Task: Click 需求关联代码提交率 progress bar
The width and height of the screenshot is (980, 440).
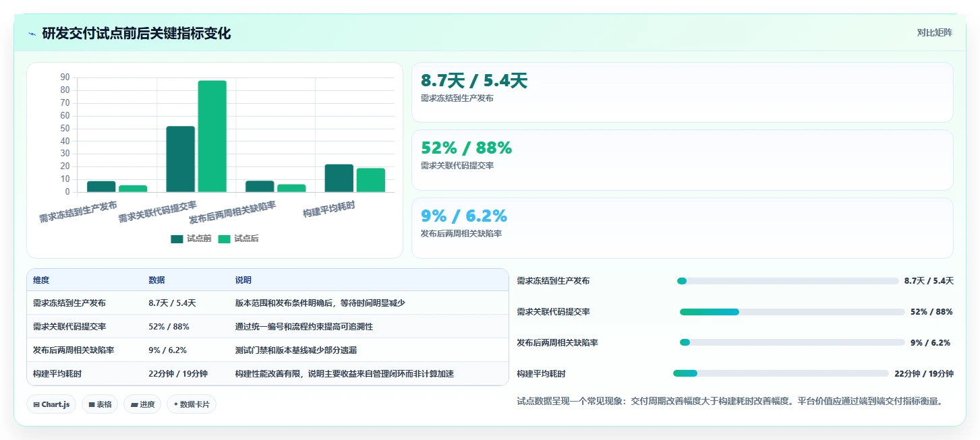Action: pyautogui.click(x=792, y=312)
